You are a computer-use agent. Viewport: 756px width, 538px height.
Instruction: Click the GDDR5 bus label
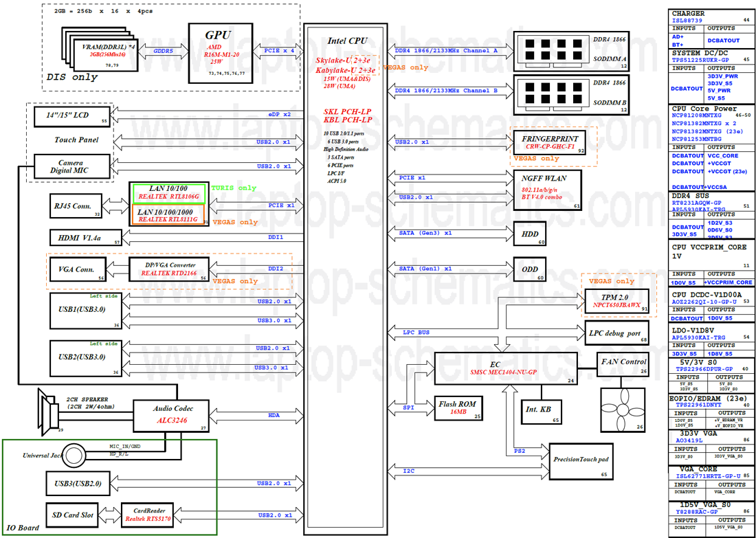tap(163, 50)
